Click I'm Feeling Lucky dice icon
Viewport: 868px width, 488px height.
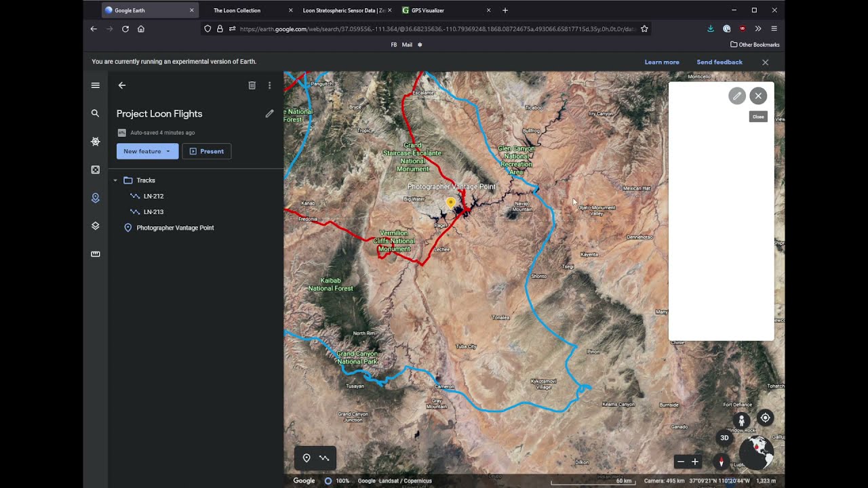(95, 169)
